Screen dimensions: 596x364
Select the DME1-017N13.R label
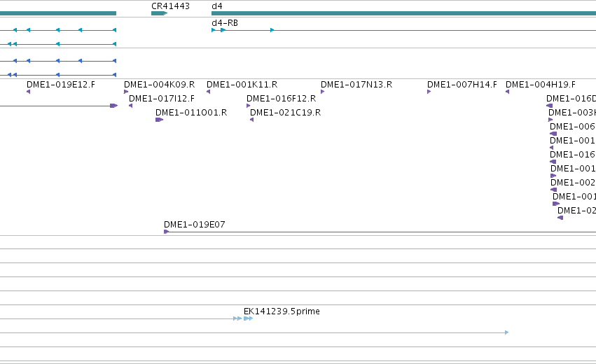(x=356, y=85)
